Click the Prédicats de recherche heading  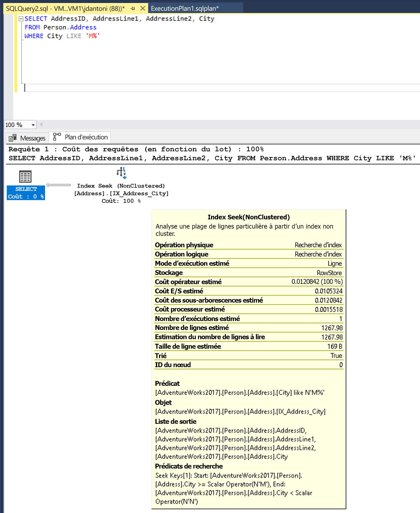point(189,466)
